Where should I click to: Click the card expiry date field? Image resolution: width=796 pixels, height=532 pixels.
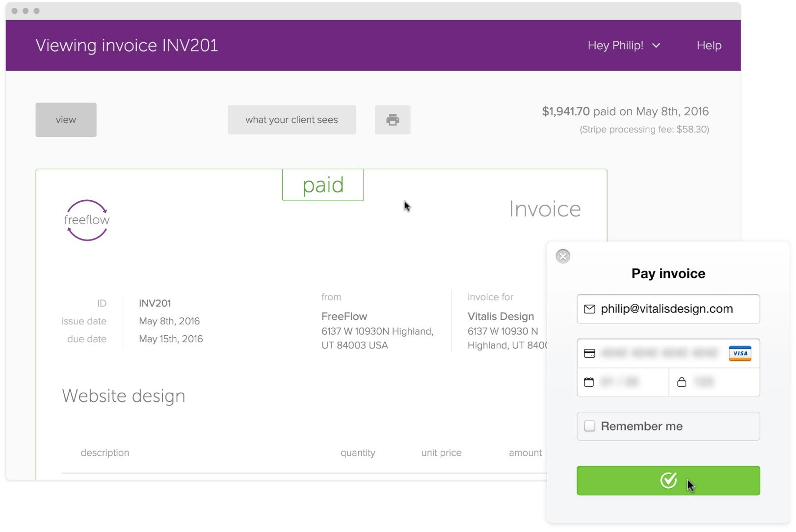tap(623, 382)
